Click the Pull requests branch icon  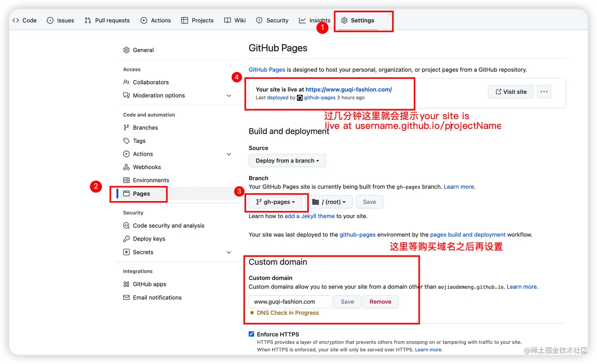pyautogui.click(x=88, y=21)
